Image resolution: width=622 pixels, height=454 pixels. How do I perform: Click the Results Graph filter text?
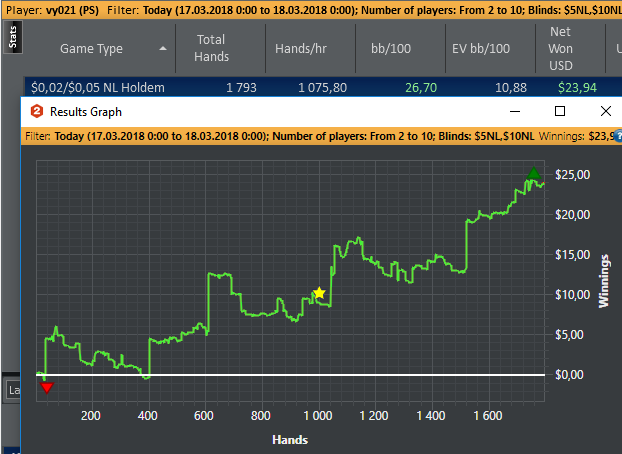(280, 136)
